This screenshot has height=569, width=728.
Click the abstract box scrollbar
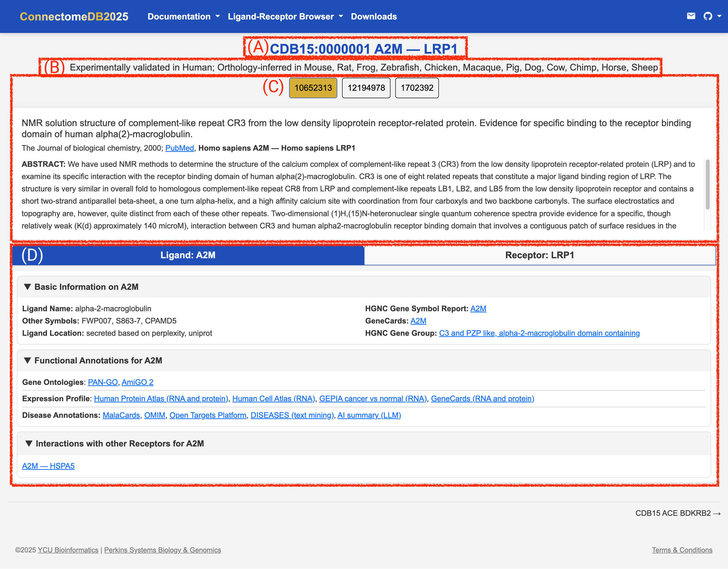[x=707, y=184]
